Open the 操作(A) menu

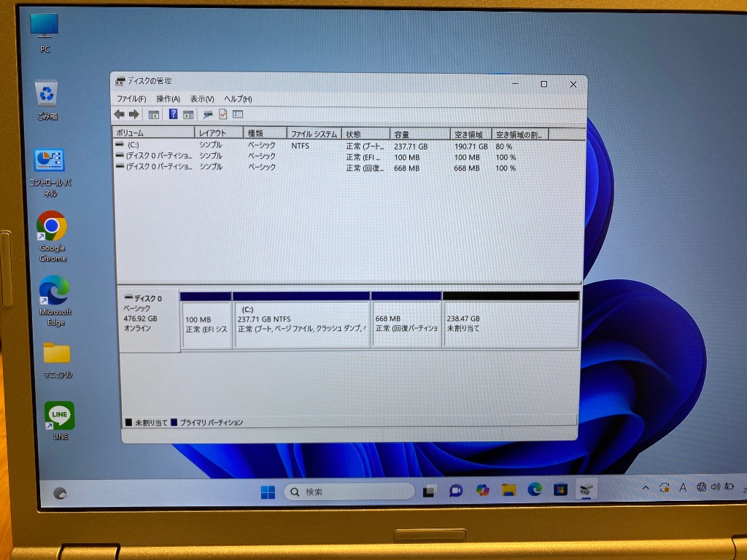(x=168, y=99)
